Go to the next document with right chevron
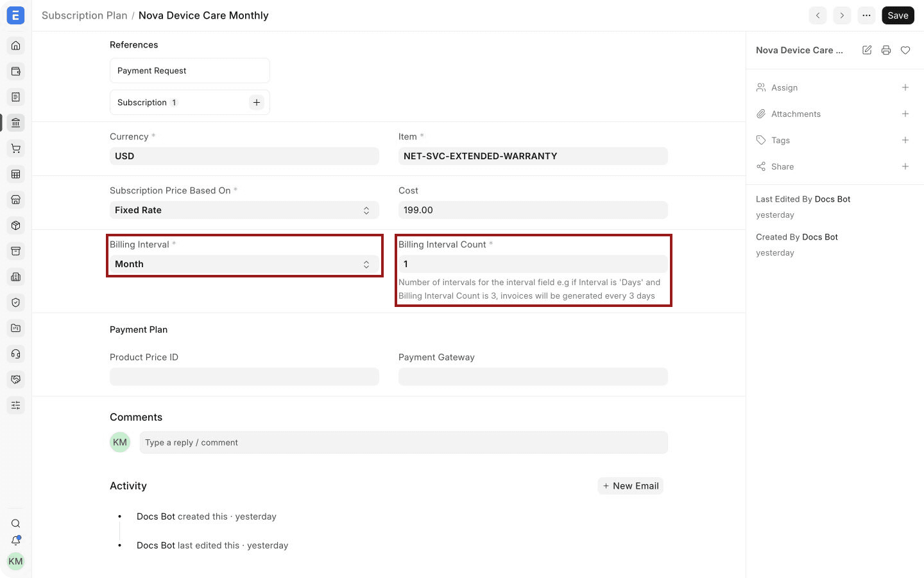This screenshot has width=924, height=578. tap(842, 15)
